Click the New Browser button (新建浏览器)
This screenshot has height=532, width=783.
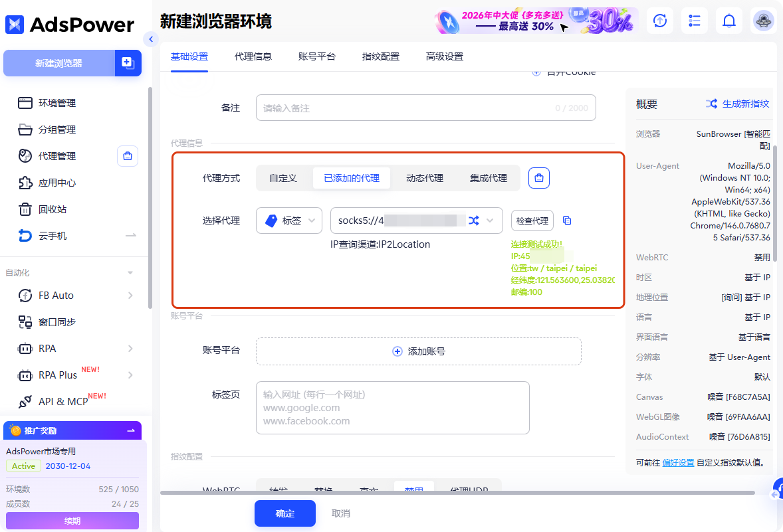click(59, 63)
